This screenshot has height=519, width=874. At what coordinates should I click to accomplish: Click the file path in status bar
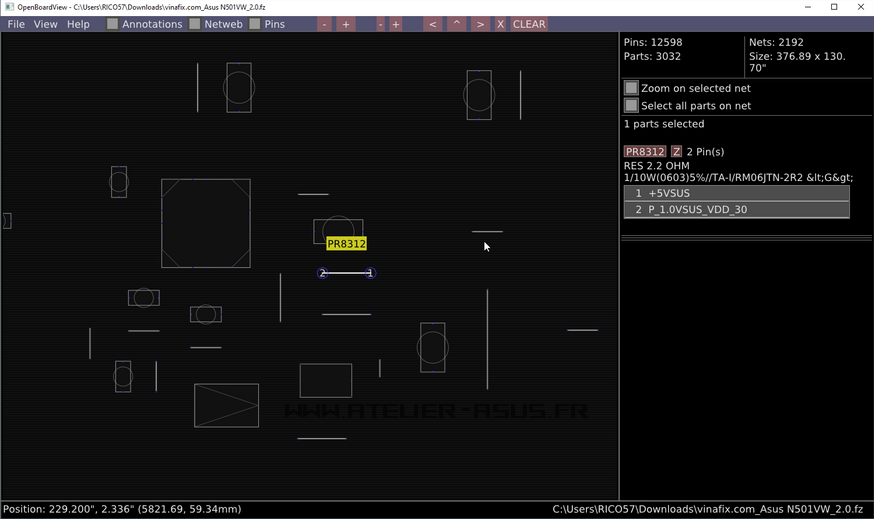point(708,509)
